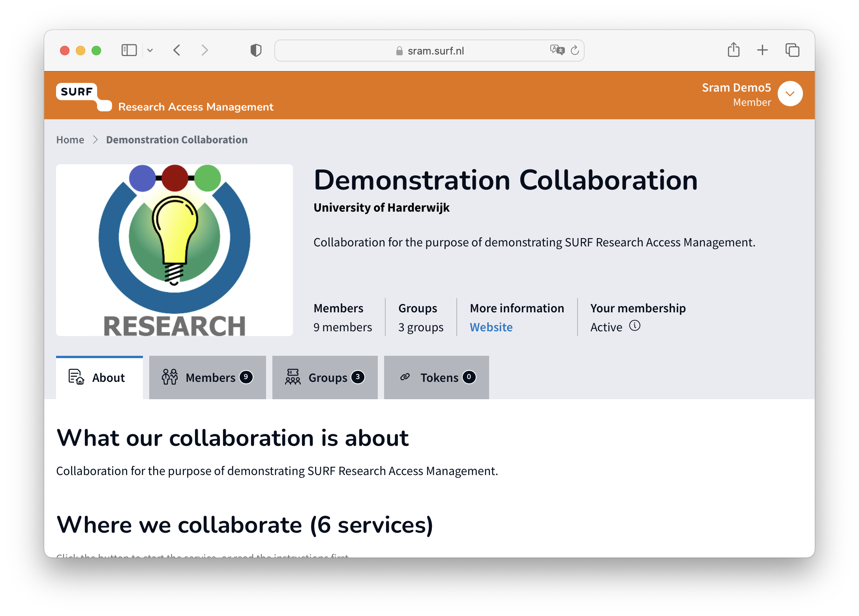Click 'Where we collaborate (6 services)' heading
The width and height of the screenshot is (859, 616).
point(245,525)
